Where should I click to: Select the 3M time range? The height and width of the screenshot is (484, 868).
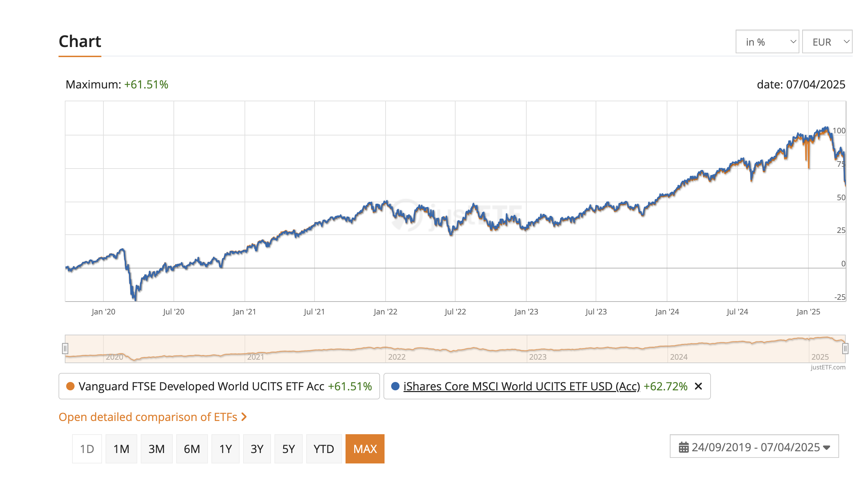(x=156, y=449)
